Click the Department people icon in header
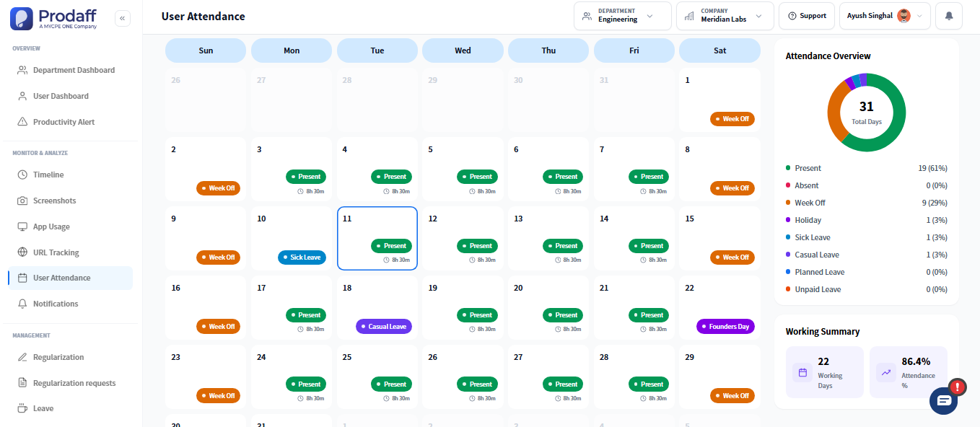This screenshot has height=427, width=980. click(x=587, y=16)
